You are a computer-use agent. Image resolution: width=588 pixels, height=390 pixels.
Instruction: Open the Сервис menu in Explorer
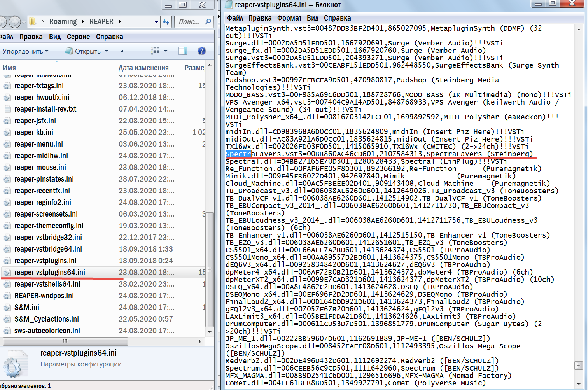pyautogui.click(x=78, y=37)
